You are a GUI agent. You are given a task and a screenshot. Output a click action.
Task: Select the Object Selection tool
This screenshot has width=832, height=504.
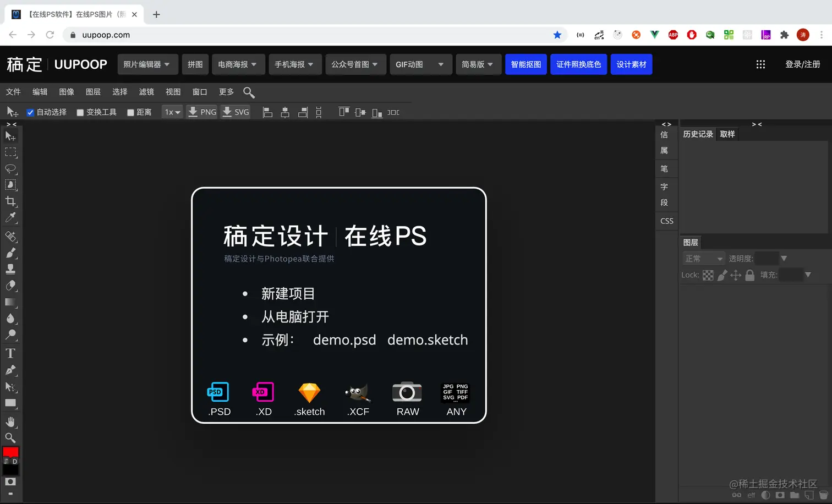tap(10, 185)
